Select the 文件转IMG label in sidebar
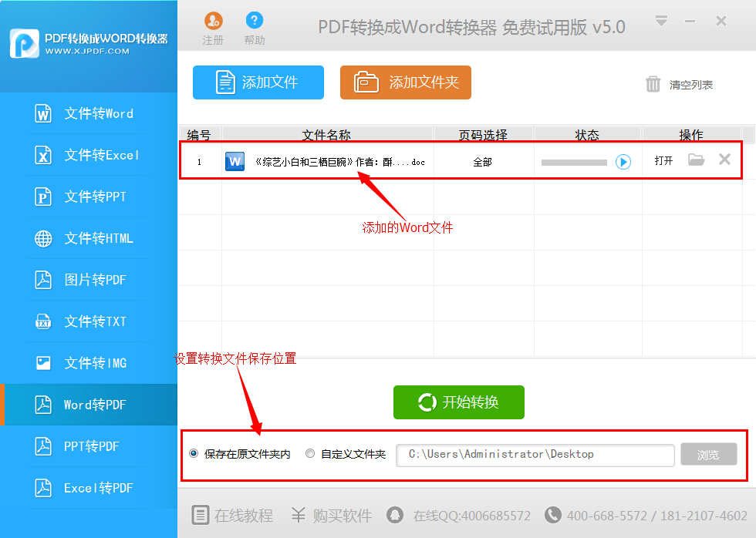 pyautogui.click(x=96, y=363)
